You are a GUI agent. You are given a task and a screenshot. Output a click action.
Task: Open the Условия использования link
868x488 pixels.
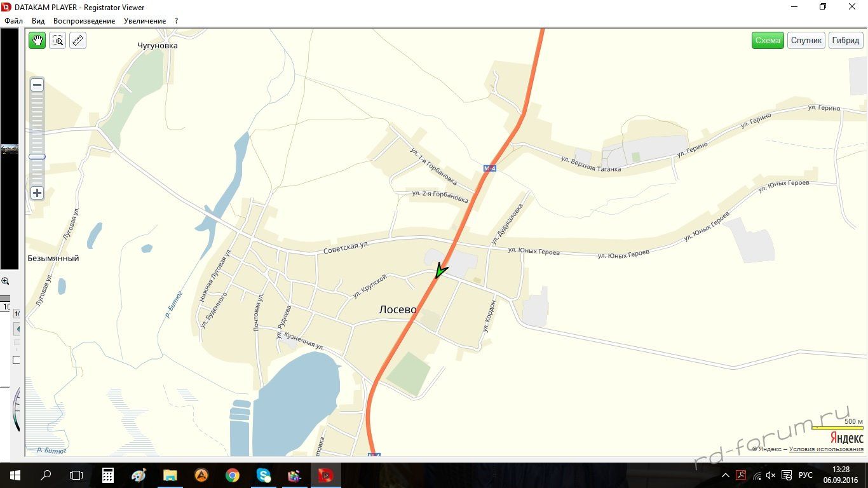click(826, 449)
